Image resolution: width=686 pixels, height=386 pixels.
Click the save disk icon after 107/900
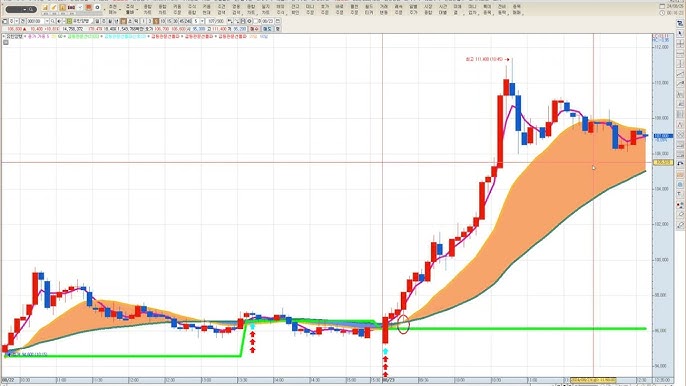[x=243, y=21]
